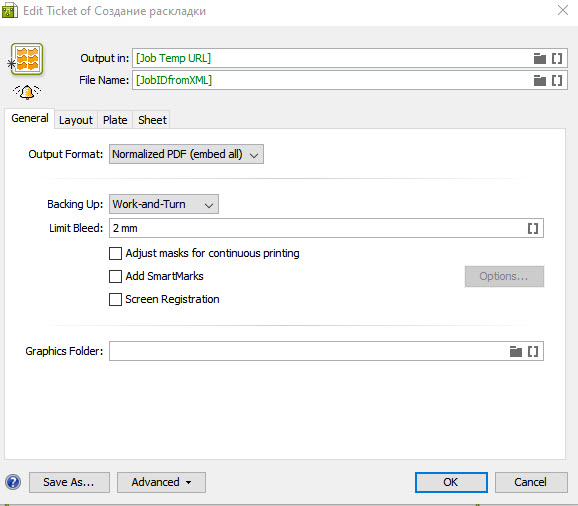Screen dimensions: 578x506
Task: Browse folder for Output in field
Action: tap(540, 58)
